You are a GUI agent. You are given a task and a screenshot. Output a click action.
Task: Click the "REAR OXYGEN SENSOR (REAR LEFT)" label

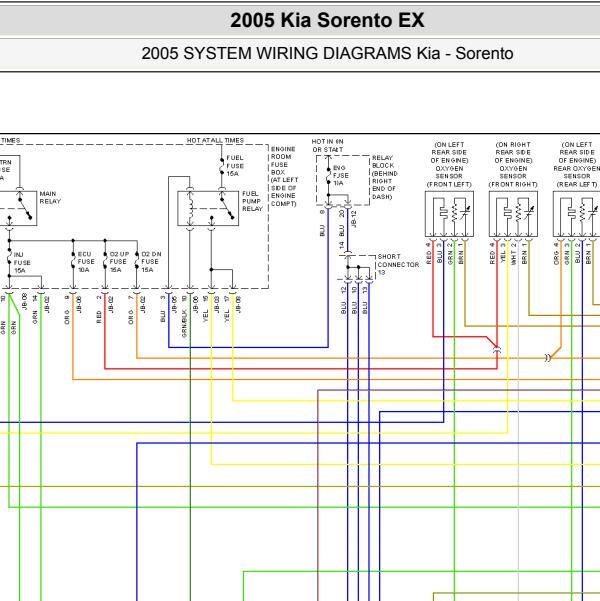point(577,176)
